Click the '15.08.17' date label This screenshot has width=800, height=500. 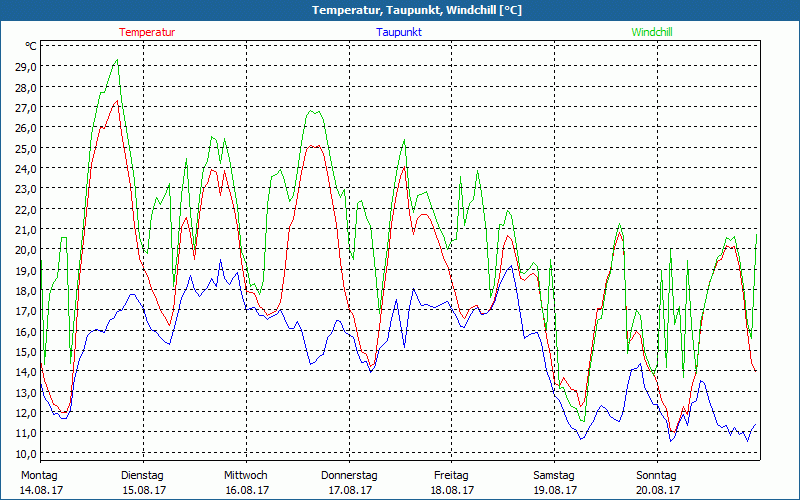pos(144,490)
